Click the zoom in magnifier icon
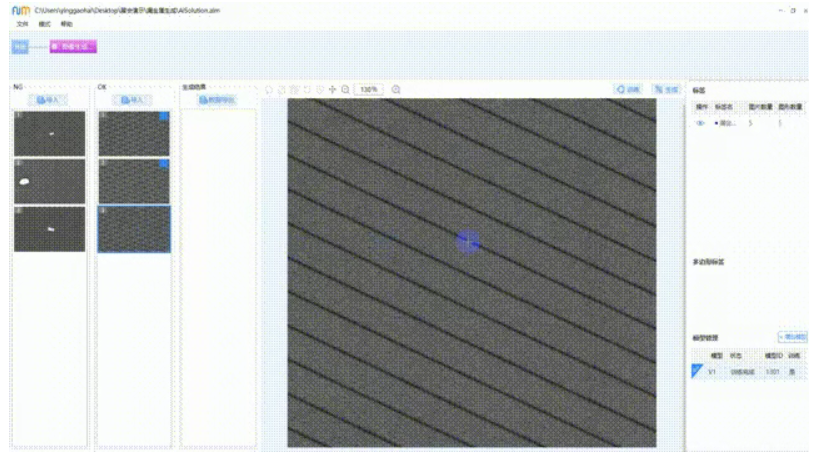This screenshot has width=816, height=465. 396,89
